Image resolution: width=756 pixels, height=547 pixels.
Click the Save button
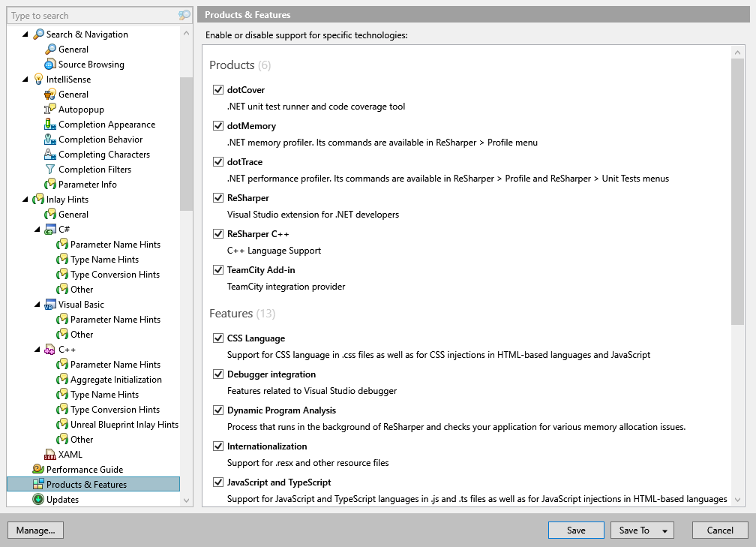[576, 530]
